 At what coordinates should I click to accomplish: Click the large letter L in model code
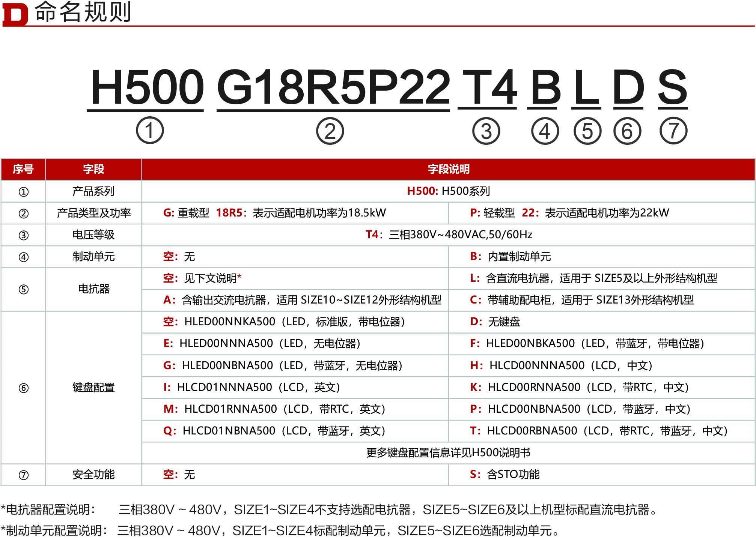click(587, 87)
